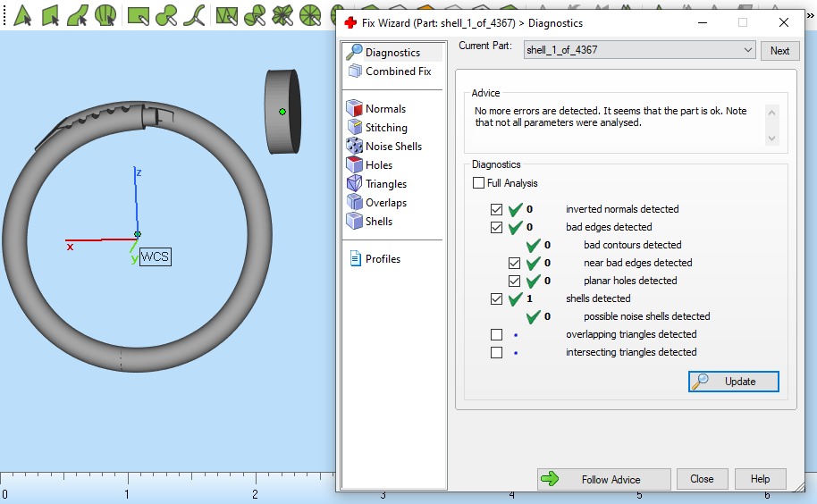Click the Close button at dialog bottom
Viewport: 817px width, 504px height.
point(702,479)
